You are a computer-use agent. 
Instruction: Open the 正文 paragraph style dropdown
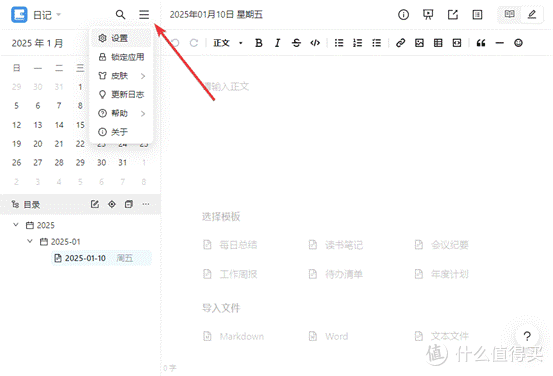point(228,43)
